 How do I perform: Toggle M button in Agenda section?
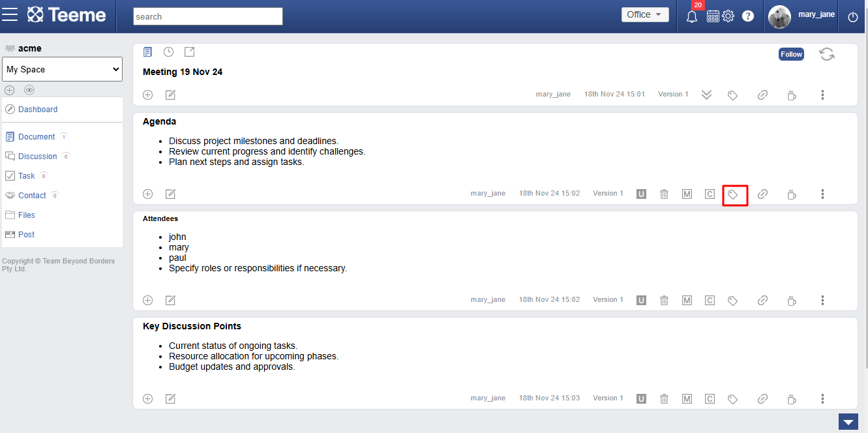pos(687,194)
